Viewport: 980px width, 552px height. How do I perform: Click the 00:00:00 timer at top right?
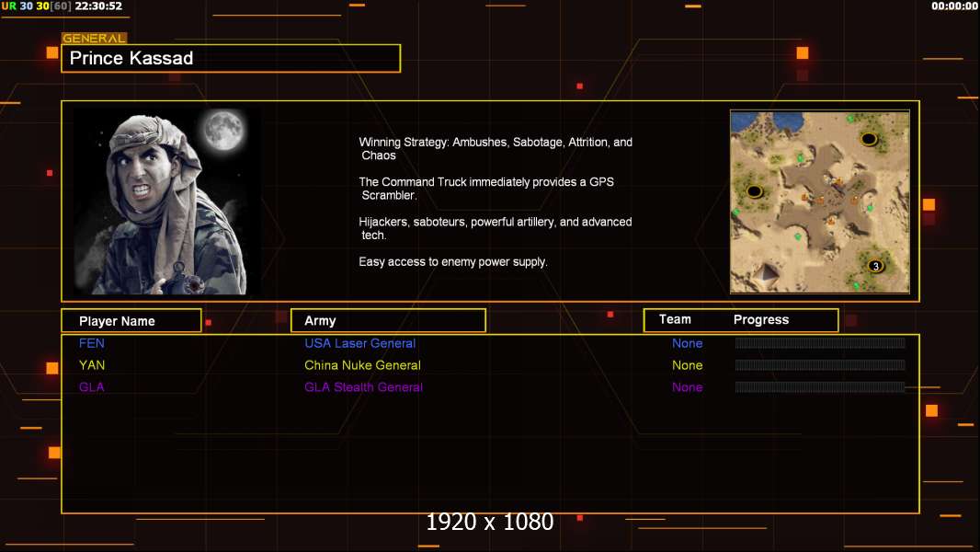coord(954,6)
